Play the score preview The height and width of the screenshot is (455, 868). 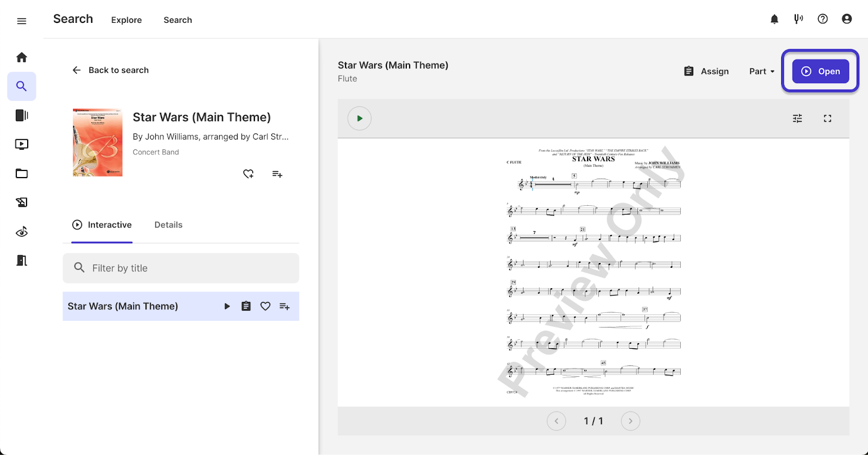(x=359, y=118)
